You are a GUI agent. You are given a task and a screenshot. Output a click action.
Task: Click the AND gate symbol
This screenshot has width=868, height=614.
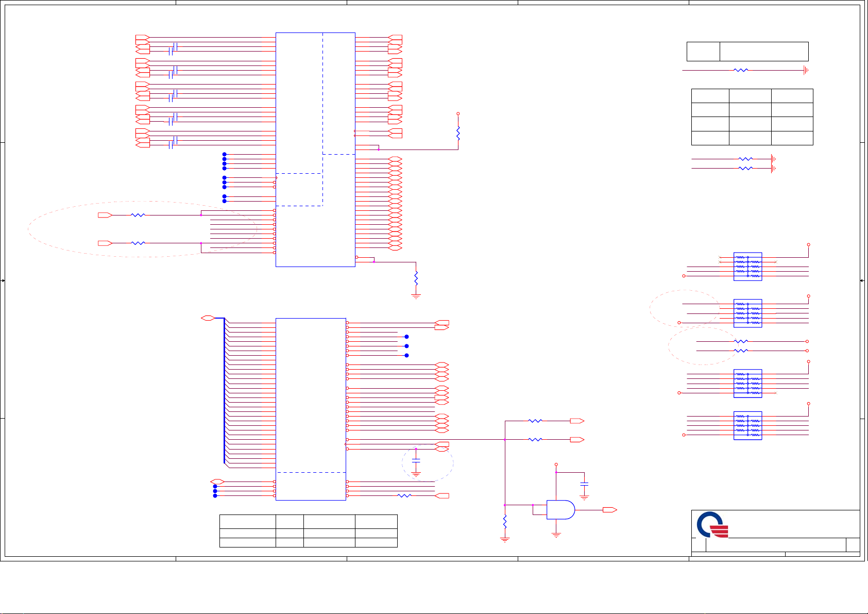560,509
